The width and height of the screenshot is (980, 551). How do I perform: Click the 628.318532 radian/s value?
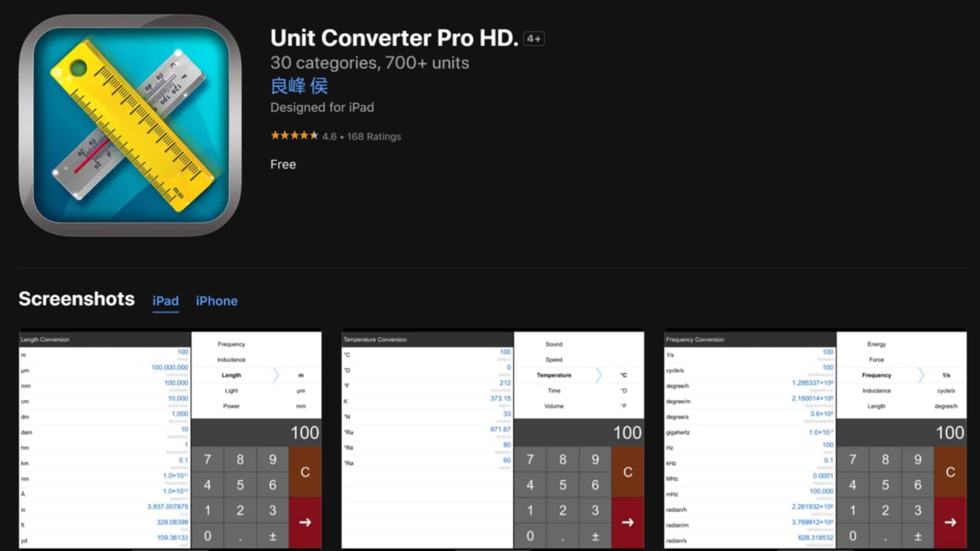point(815,538)
